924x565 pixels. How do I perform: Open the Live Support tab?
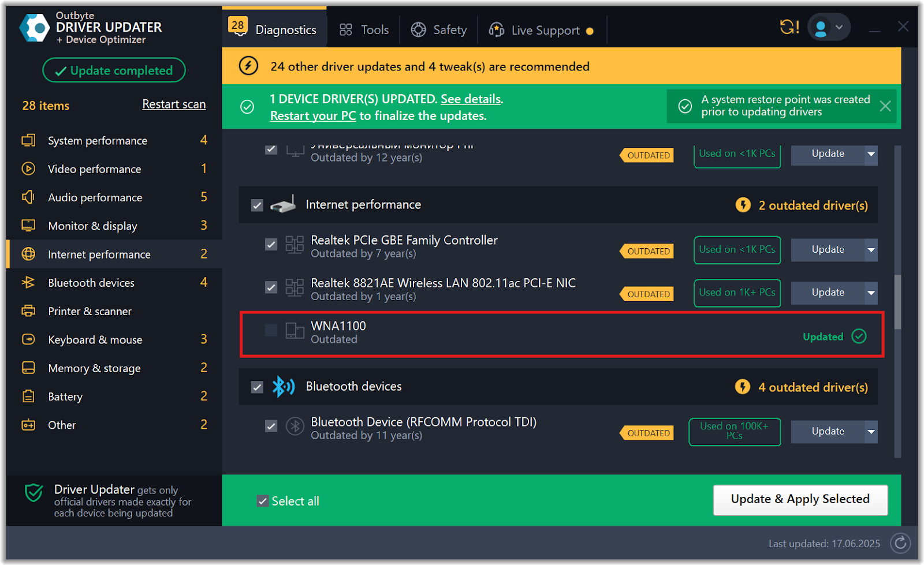coord(541,30)
